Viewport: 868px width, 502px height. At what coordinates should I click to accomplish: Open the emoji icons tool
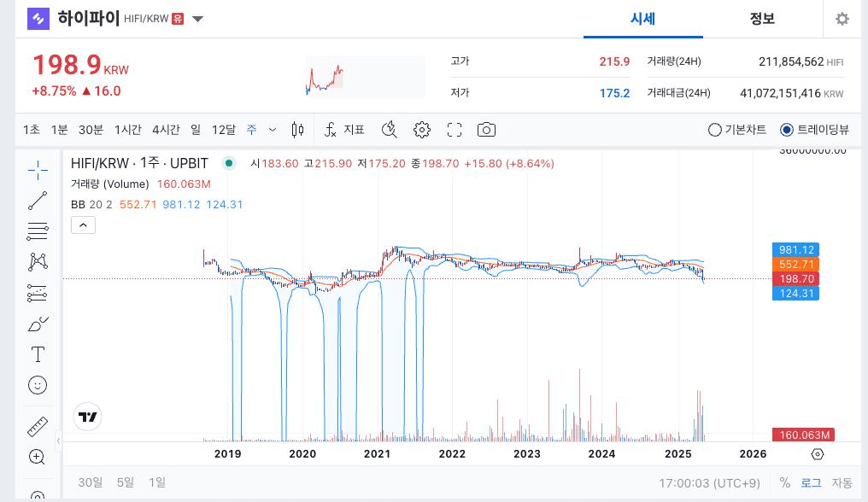click(38, 385)
